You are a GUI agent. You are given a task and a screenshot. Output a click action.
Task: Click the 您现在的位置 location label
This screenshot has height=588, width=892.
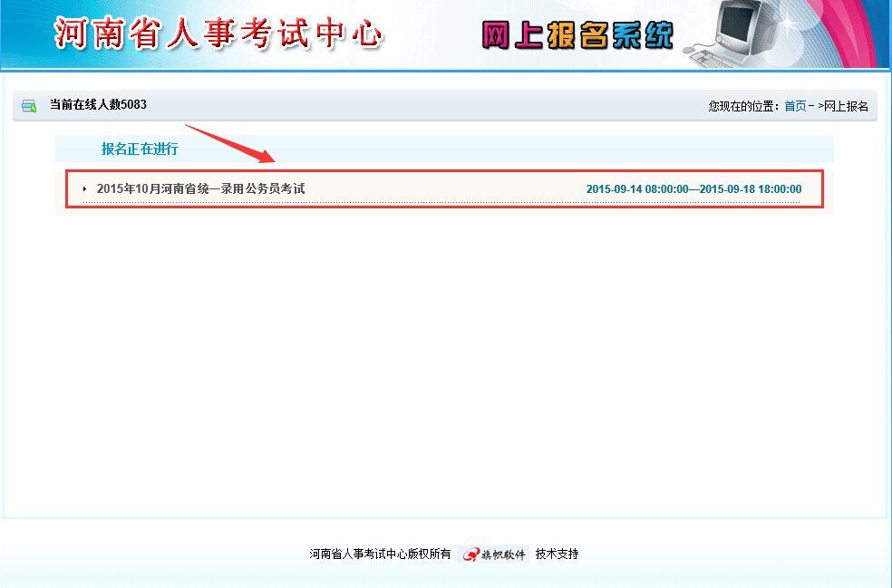point(743,106)
